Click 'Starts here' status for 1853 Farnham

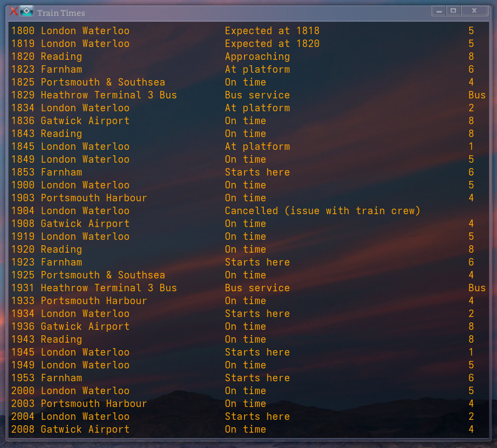257,172
